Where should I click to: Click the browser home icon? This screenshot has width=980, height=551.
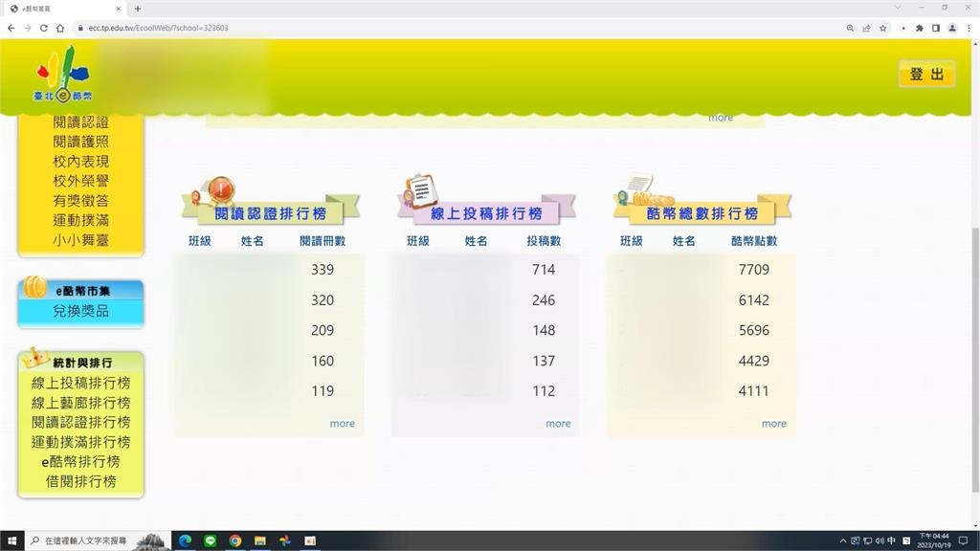(59, 28)
